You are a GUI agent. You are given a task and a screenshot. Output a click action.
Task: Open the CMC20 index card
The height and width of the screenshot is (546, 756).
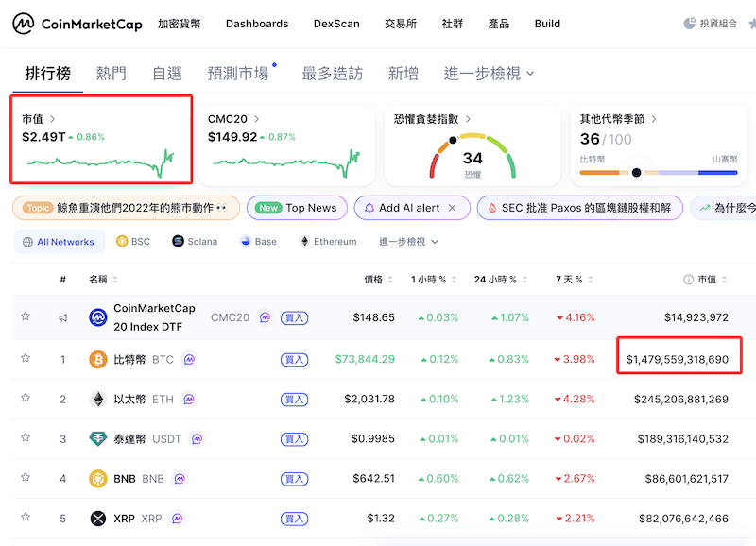[286, 145]
